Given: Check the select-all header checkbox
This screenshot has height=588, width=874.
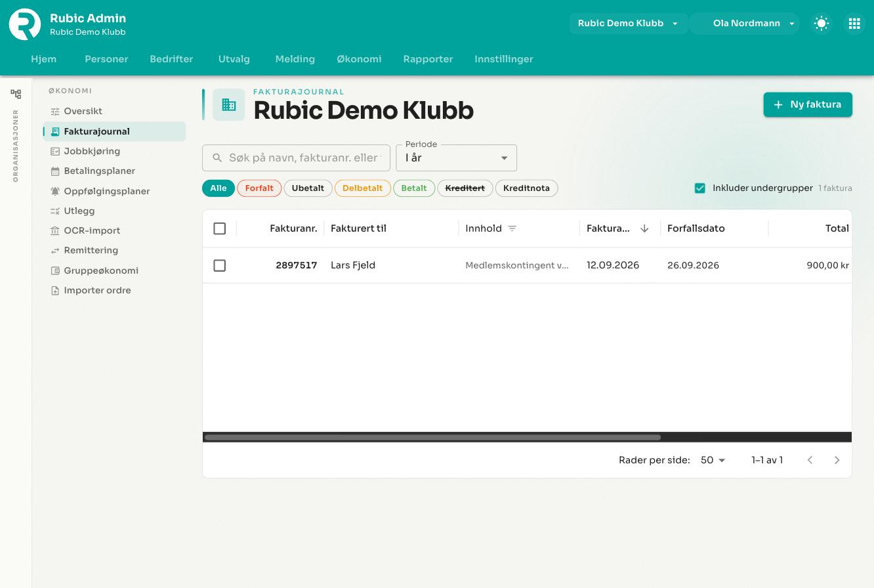Looking at the screenshot, I should click(x=220, y=228).
